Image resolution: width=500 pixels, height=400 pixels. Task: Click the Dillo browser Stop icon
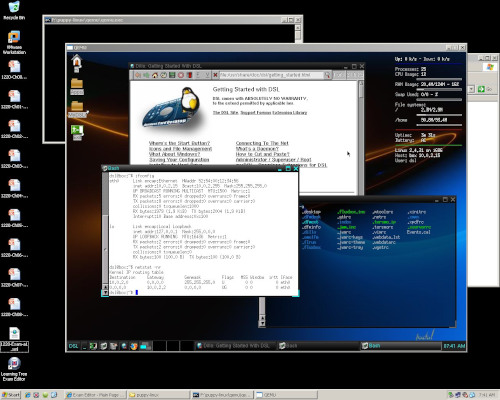coord(181,75)
